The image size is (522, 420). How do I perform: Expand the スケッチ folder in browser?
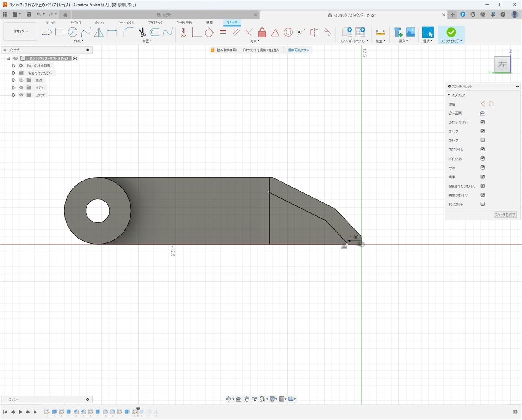pos(14,95)
